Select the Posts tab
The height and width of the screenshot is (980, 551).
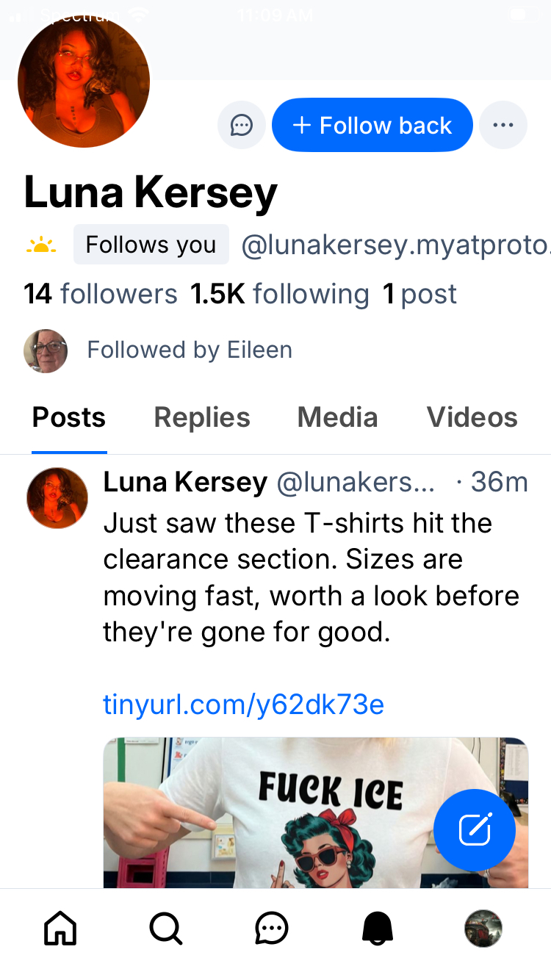(69, 417)
